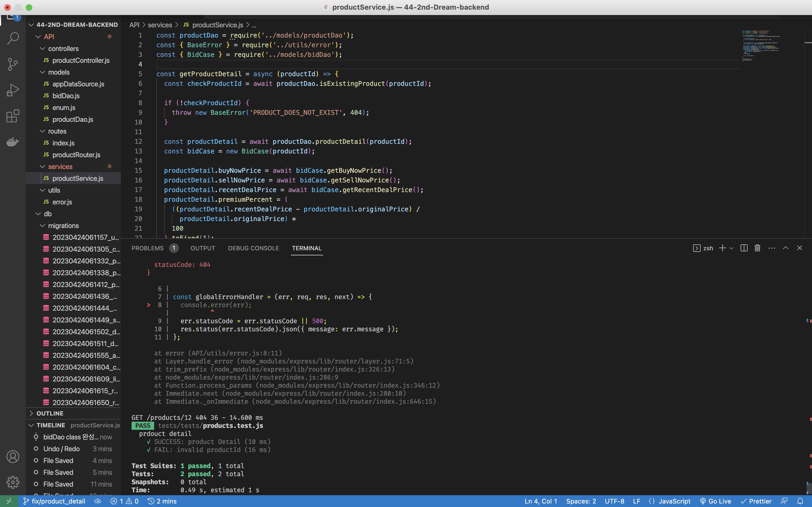Open notifications bell in status bar

[x=800, y=501]
